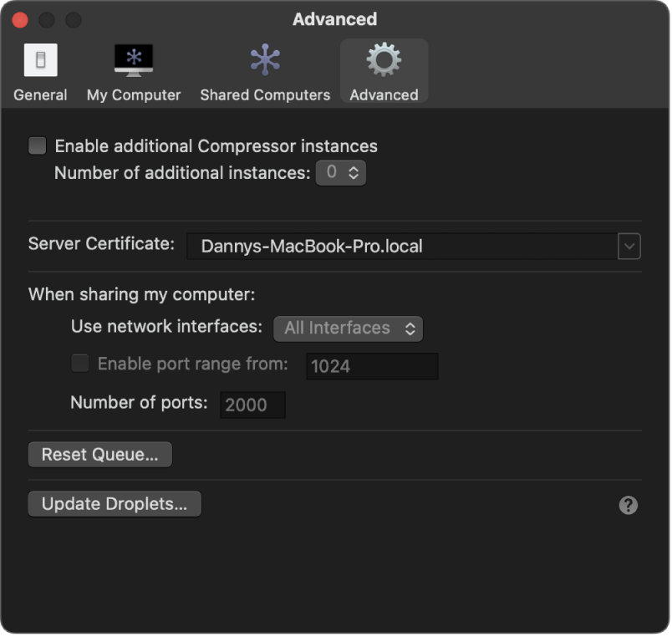Click the certificate dropdown arrow button
The height and width of the screenshot is (637, 672).
pyautogui.click(x=629, y=246)
